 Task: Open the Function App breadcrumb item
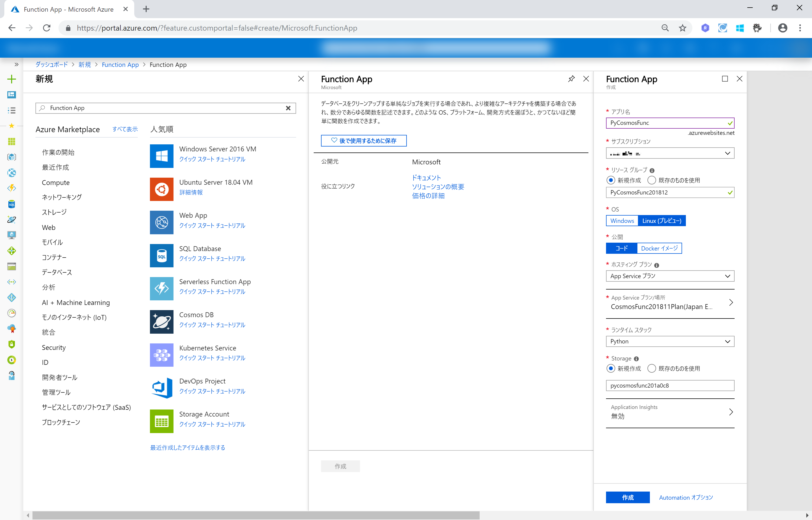tap(120, 64)
